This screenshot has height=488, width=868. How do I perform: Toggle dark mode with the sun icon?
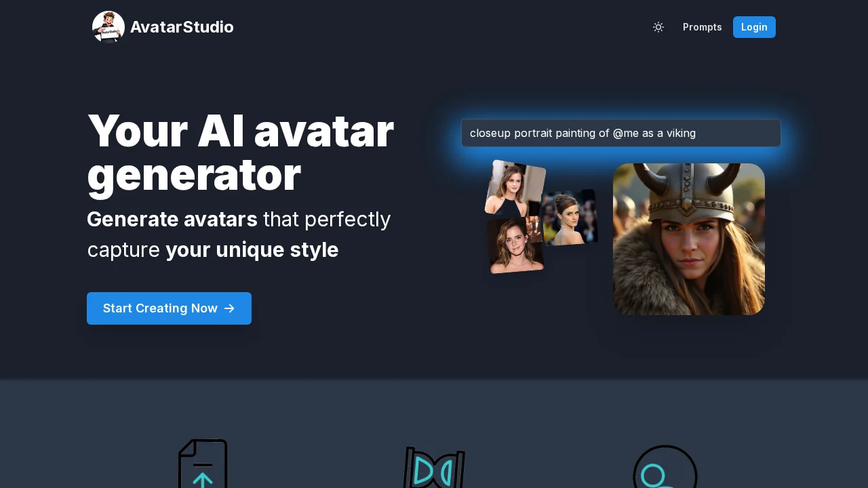tap(658, 27)
